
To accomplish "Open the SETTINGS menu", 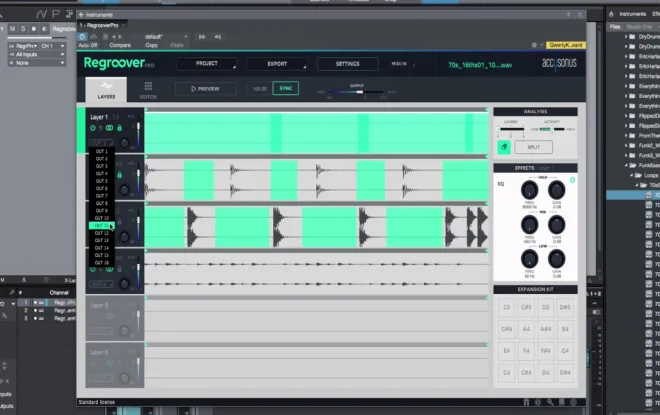I will 347,64.
